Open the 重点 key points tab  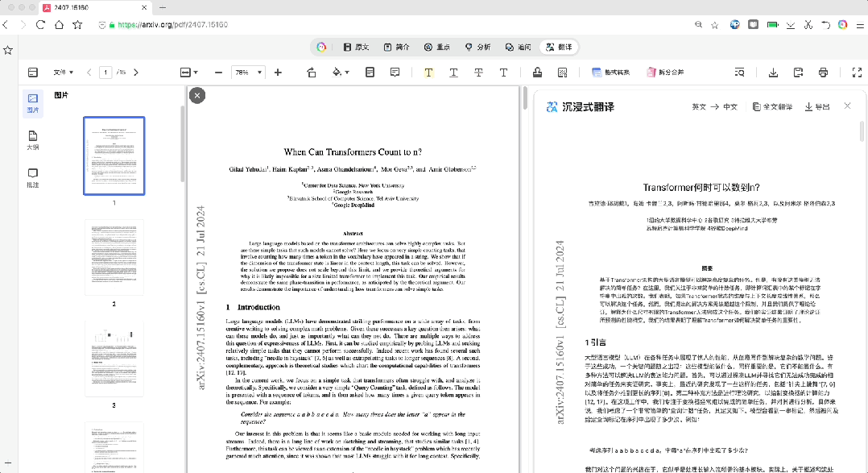pos(436,47)
